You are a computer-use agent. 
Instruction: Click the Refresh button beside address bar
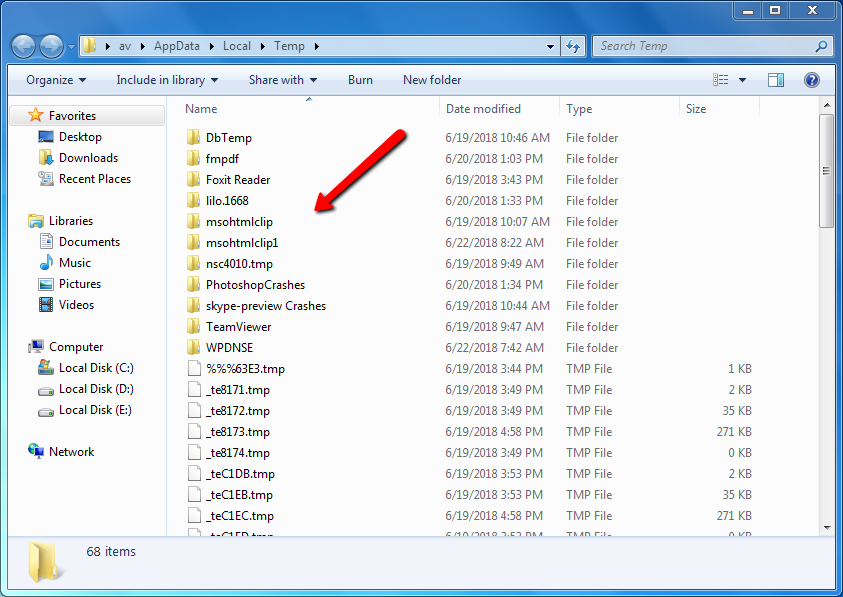tap(574, 46)
